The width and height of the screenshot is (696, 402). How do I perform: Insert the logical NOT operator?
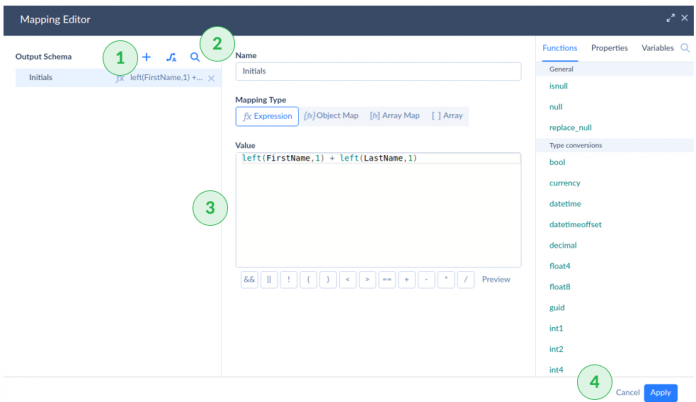(x=288, y=280)
